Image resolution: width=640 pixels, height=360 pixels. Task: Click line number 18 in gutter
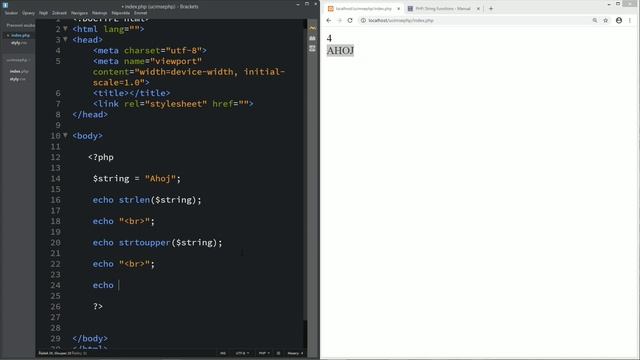click(56, 221)
